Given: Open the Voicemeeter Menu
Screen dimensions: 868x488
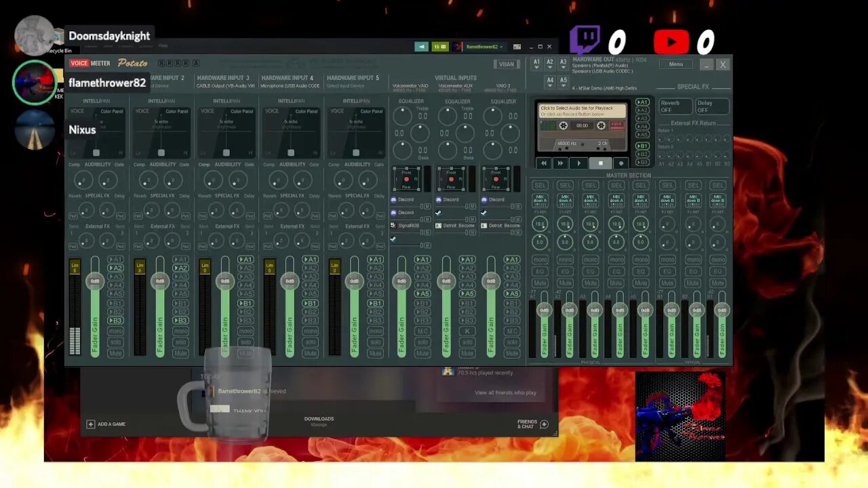Looking at the screenshot, I should point(676,64).
